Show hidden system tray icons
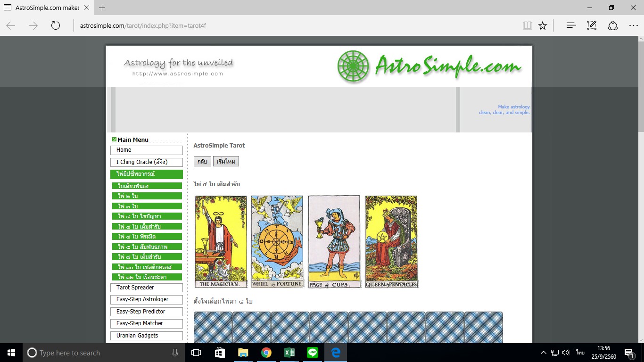The image size is (644, 362). point(544,353)
